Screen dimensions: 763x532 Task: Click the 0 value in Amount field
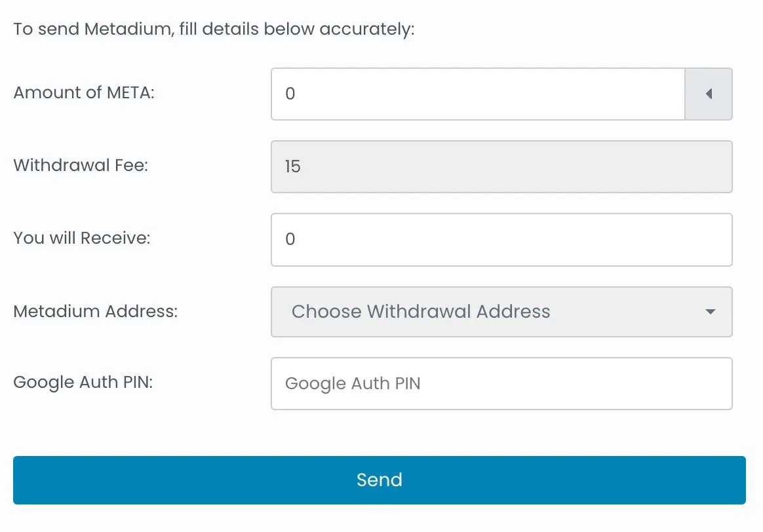click(x=290, y=94)
